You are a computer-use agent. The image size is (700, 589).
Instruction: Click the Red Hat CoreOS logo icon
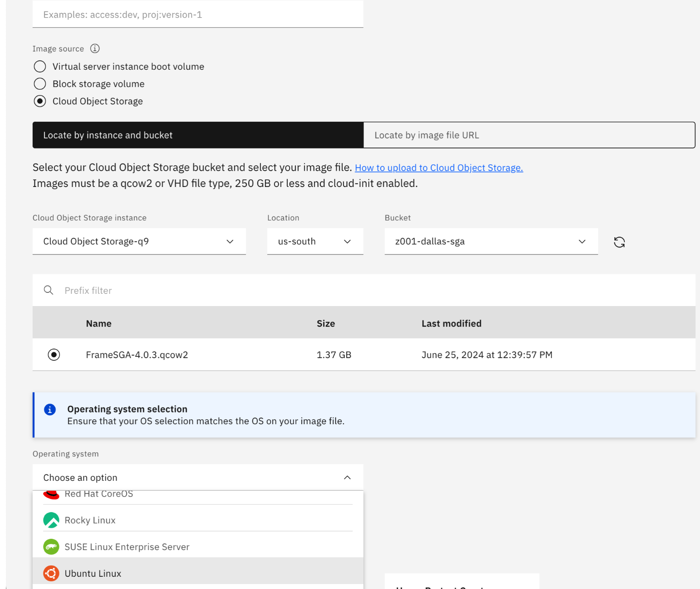(51, 495)
